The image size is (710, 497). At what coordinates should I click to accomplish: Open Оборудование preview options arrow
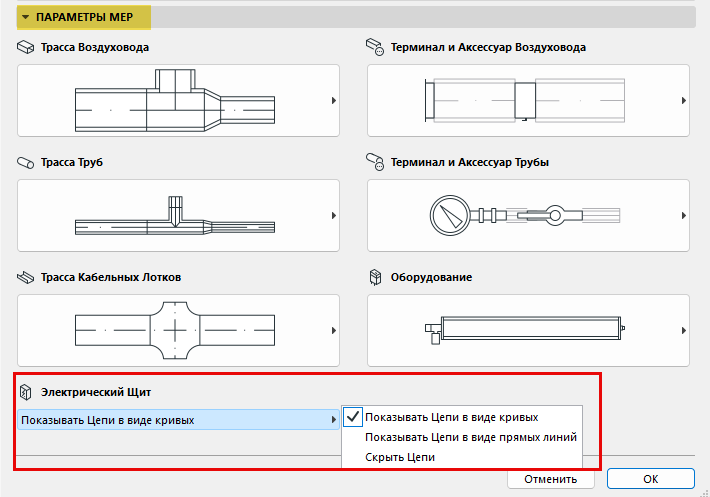point(684,330)
